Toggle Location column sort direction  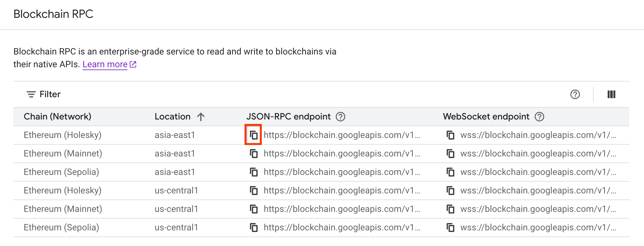201,117
